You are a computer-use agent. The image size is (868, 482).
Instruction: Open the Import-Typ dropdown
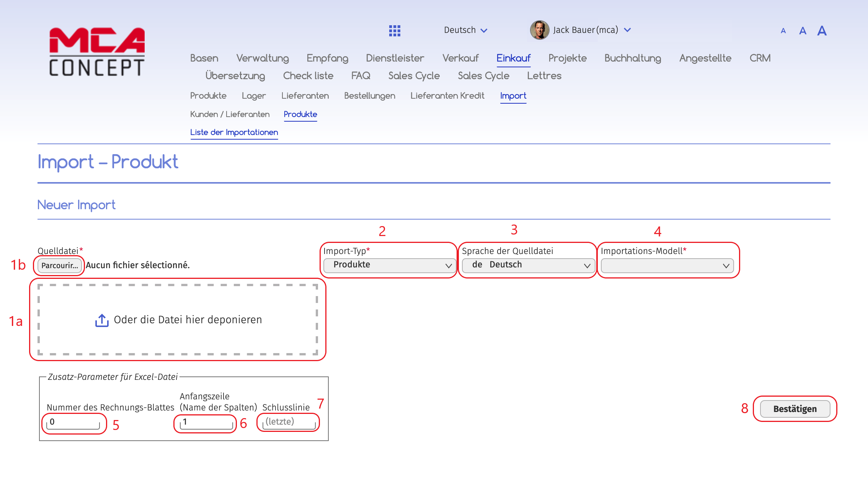[x=389, y=265]
